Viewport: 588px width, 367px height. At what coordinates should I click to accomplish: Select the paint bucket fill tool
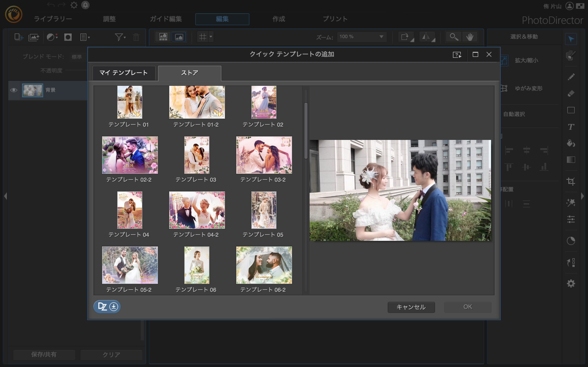pyautogui.click(x=571, y=143)
